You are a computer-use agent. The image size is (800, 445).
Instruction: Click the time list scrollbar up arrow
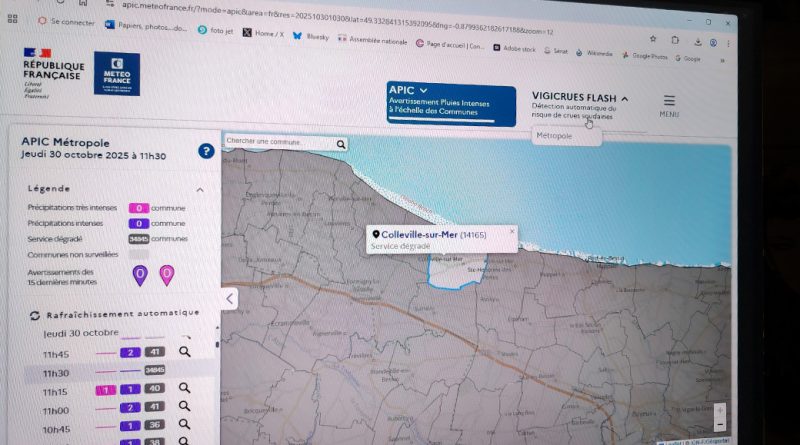[217, 327]
